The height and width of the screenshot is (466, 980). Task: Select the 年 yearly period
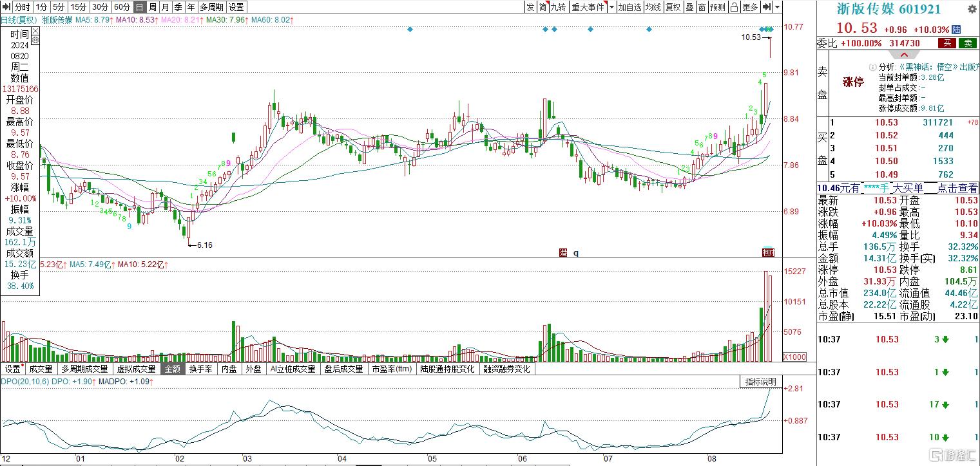click(191, 7)
